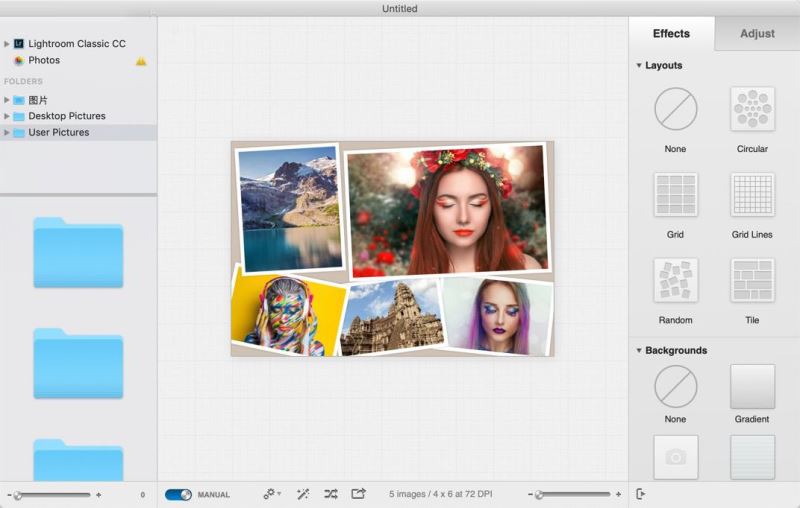Set background to None
Viewport: 800px width, 508px height.
click(676, 386)
